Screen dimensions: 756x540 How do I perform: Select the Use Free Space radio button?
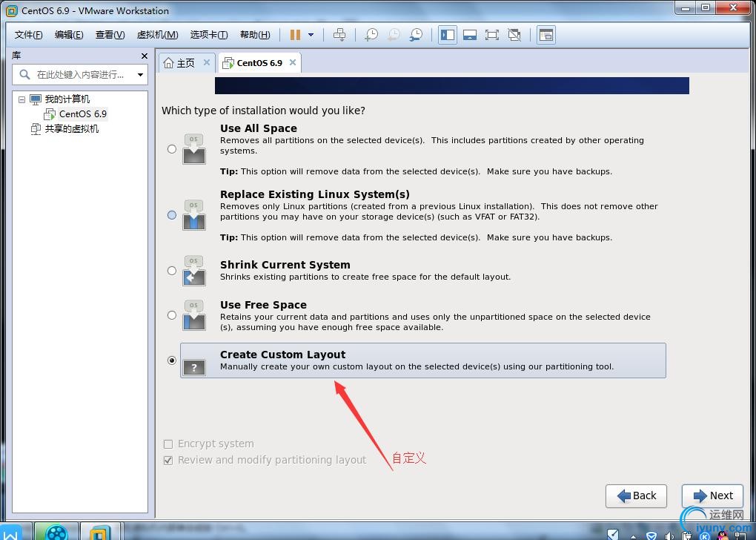tap(172, 315)
